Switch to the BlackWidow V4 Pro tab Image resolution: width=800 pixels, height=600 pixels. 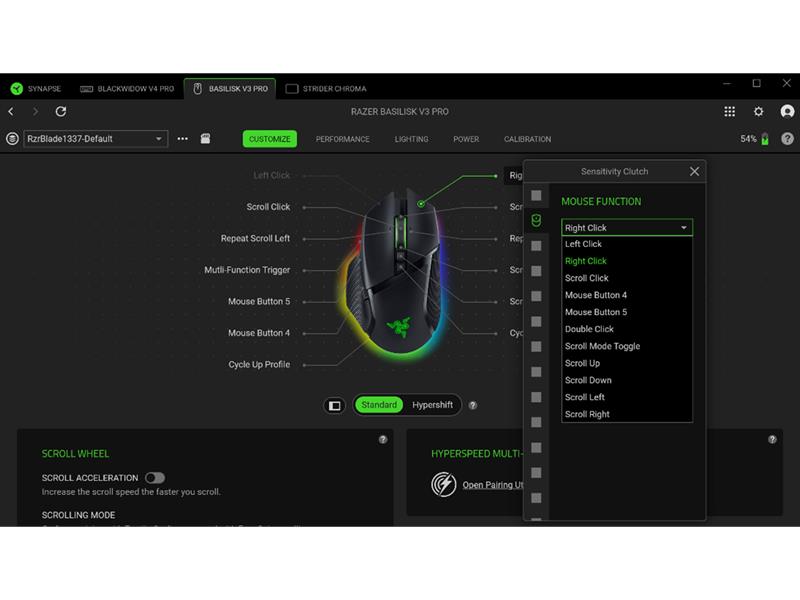pos(127,89)
